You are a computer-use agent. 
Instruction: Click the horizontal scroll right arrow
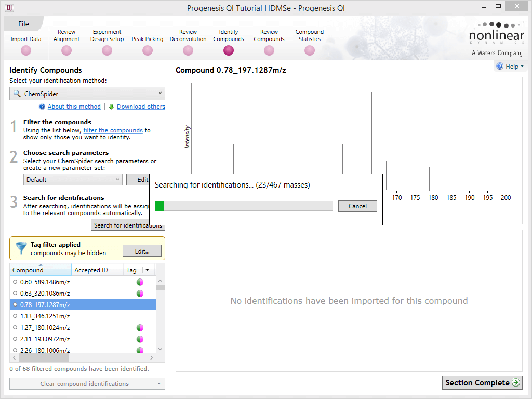coord(151,357)
